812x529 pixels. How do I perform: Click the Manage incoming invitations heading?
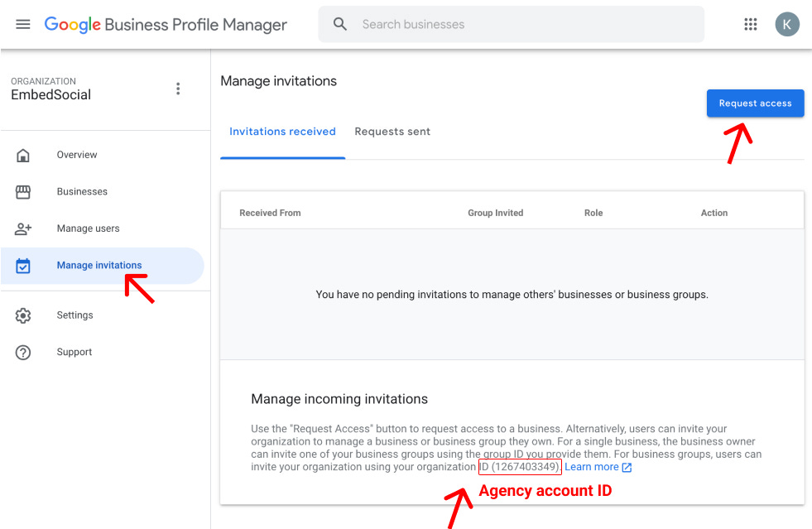pyautogui.click(x=339, y=399)
